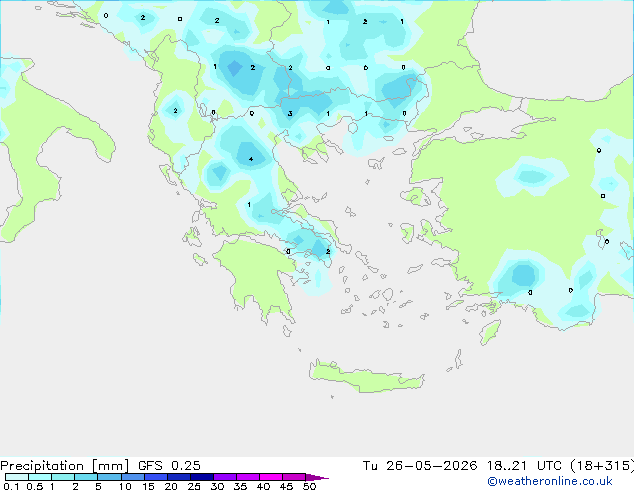Click the '15' legend scale label

pyautogui.click(x=148, y=486)
